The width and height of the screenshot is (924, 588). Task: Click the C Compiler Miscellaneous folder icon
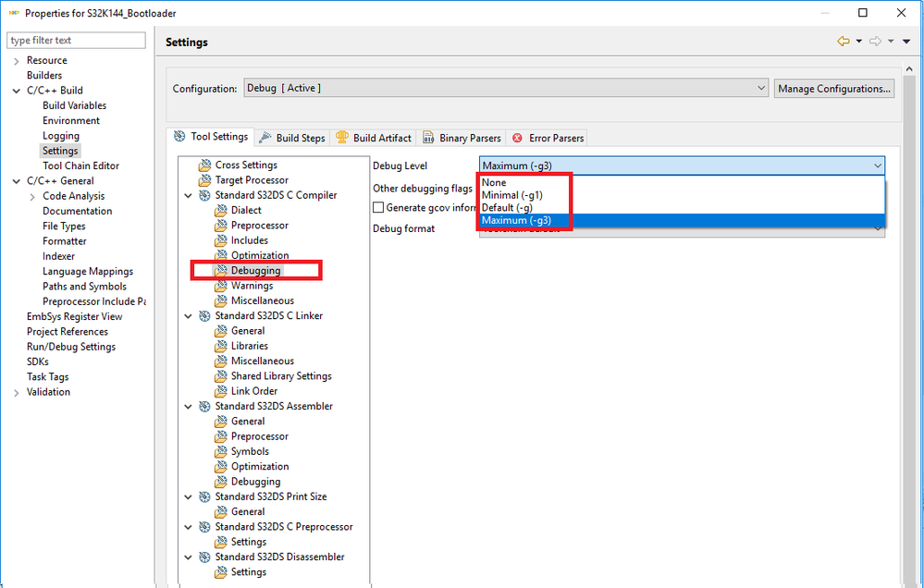tap(220, 301)
